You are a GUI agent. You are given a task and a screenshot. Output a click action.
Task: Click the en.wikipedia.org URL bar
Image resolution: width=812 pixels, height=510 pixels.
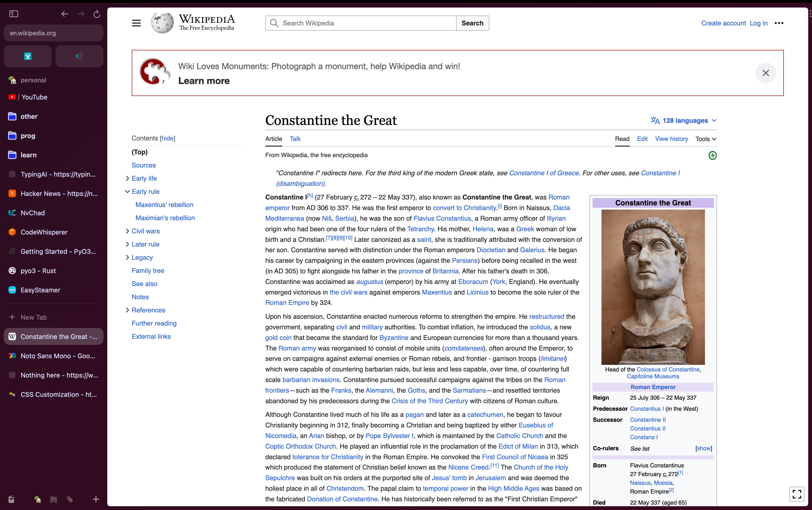[54, 33]
